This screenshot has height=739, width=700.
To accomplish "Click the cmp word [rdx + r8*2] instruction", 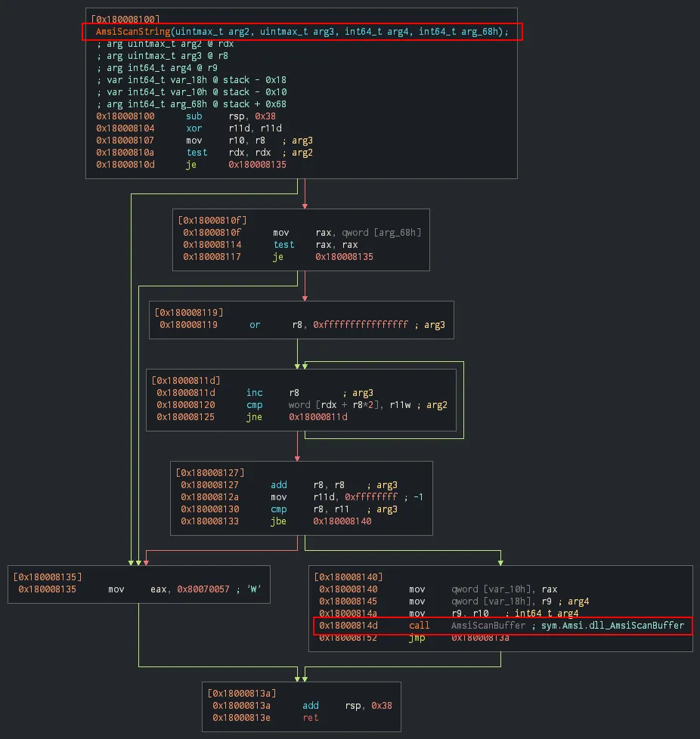I will click(336, 405).
